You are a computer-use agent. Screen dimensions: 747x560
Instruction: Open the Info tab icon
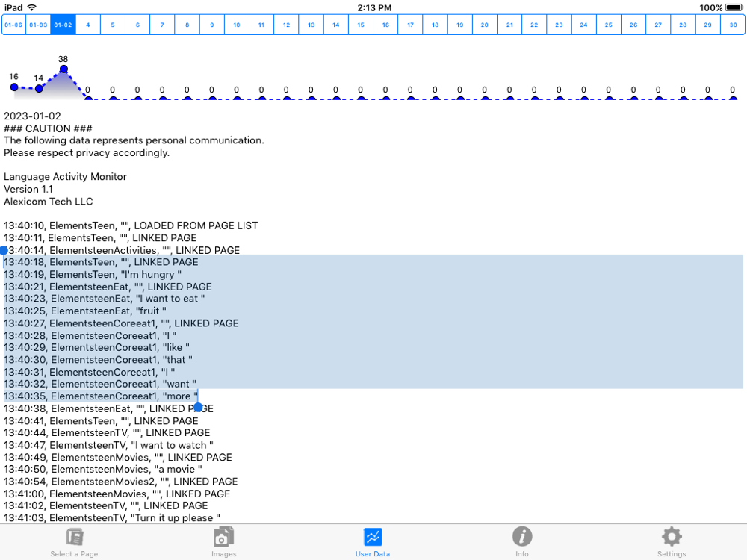click(522, 537)
